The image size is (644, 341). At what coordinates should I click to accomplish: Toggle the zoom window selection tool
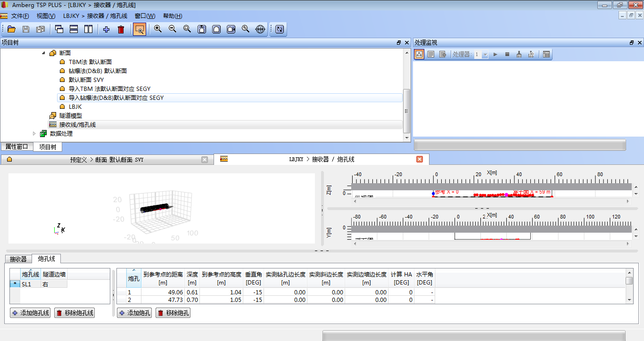click(139, 29)
